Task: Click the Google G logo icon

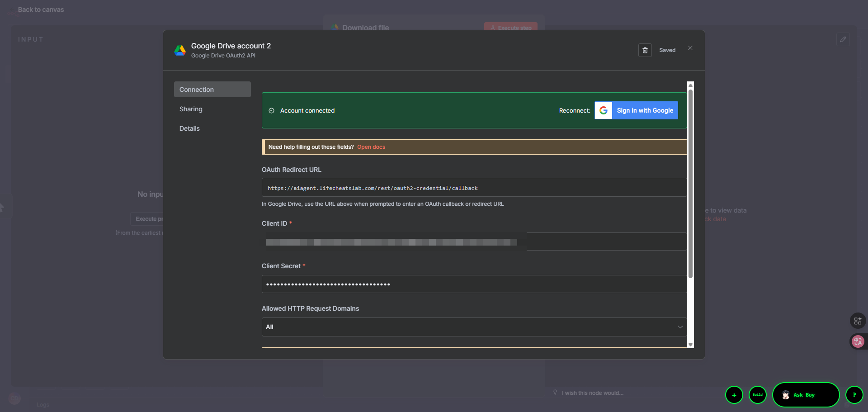Action: pyautogui.click(x=603, y=110)
